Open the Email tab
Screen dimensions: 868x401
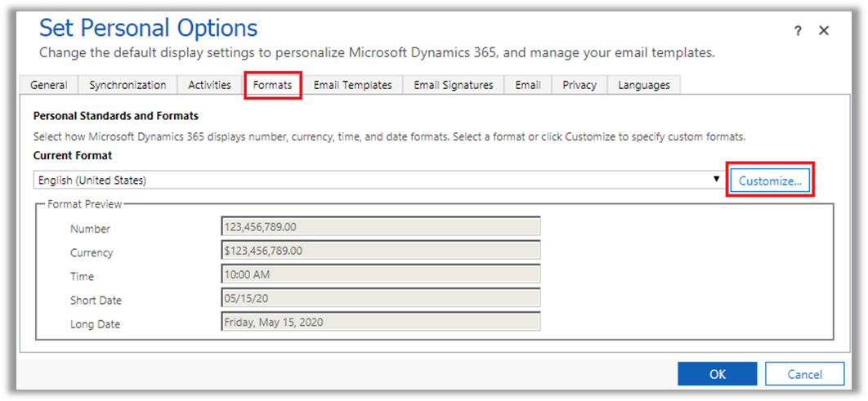pyautogui.click(x=527, y=85)
